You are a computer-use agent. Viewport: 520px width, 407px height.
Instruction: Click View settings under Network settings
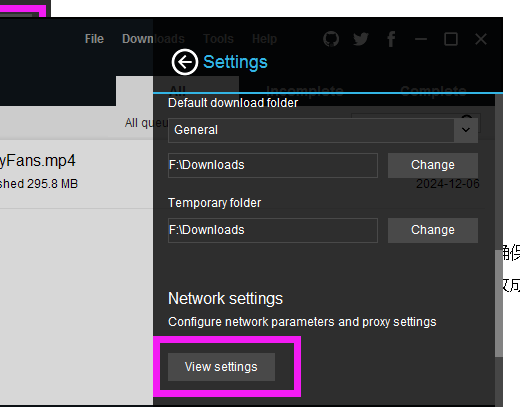point(221,367)
